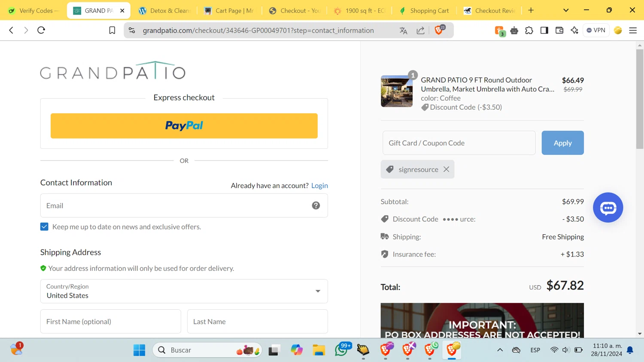Focus the Email input field
The width and height of the screenshot is (644, 362).
pyautogui.click(x=184, y=205)
